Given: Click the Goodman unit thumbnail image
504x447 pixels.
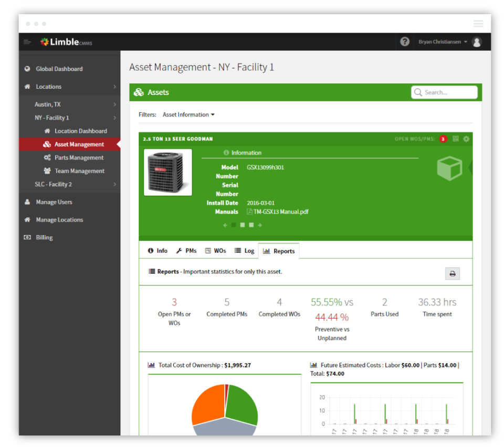Looking at the screenshot, I should tap(168, 172).
